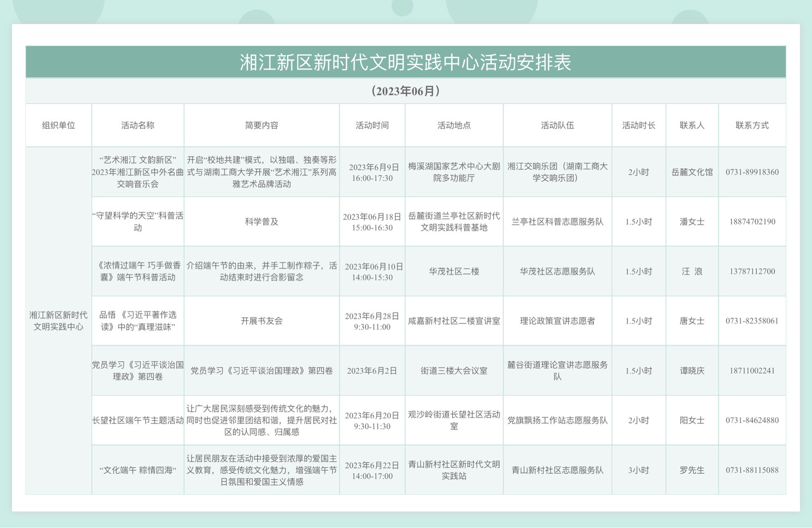Click contact name 唐女士

pyautogui.click(x=692, y=321)
